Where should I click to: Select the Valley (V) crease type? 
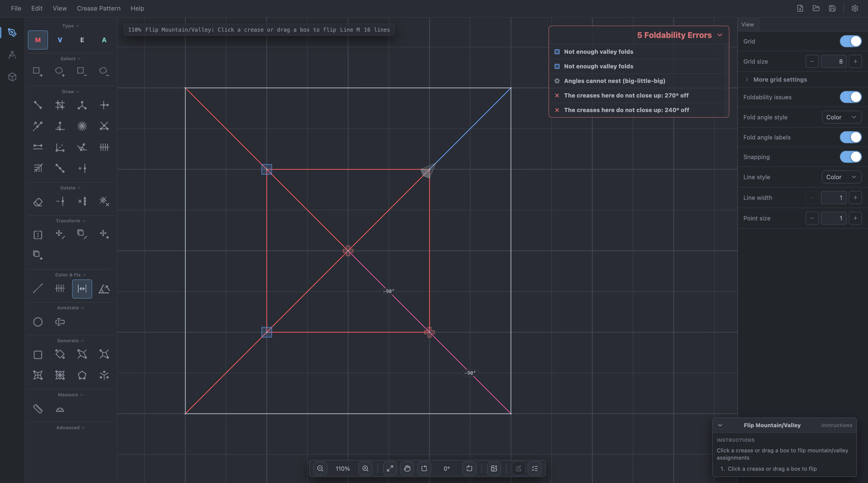(60, 40)
